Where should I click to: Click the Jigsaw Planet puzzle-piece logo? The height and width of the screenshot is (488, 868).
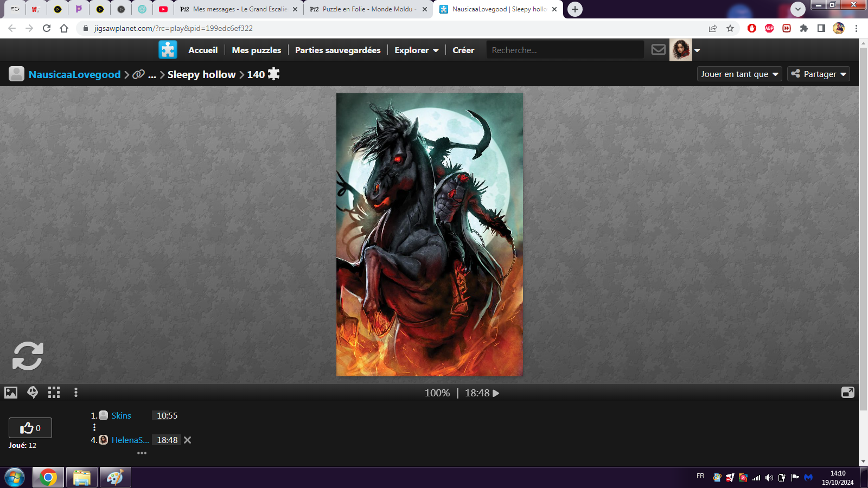tap(168, 50)
